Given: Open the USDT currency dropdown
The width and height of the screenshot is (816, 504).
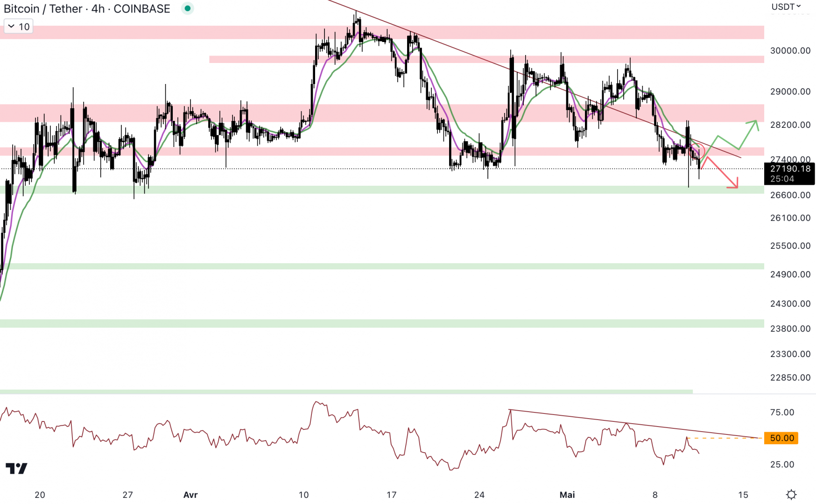Looking at the screenshot, I should [x=786, y=7].
